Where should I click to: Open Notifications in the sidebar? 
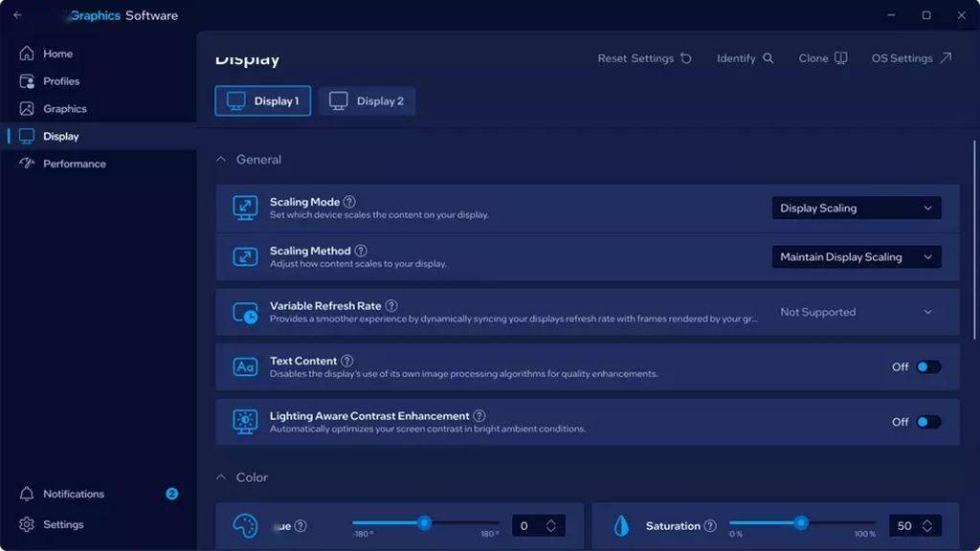click(99, 494)
